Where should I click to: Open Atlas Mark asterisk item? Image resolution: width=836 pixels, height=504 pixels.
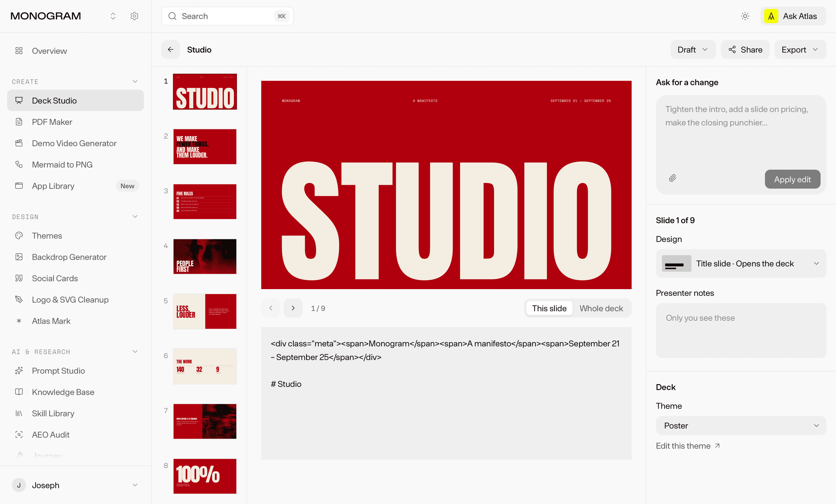click(75, 321)
